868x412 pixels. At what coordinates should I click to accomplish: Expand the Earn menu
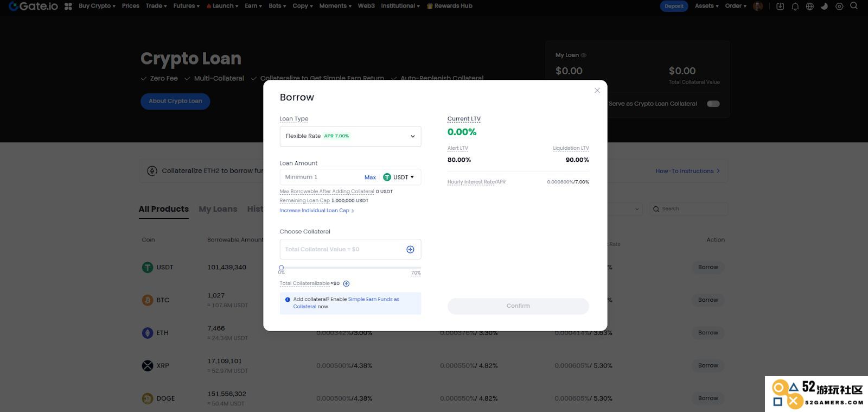253,6
